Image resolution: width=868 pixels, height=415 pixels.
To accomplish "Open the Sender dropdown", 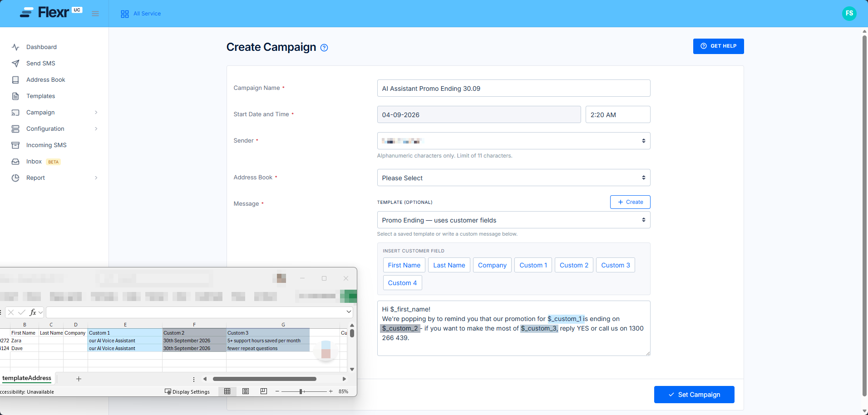I will [x=513, y=141].
